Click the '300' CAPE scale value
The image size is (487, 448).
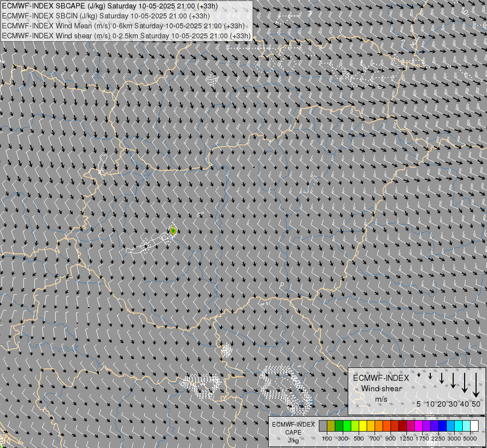point(343,439)
